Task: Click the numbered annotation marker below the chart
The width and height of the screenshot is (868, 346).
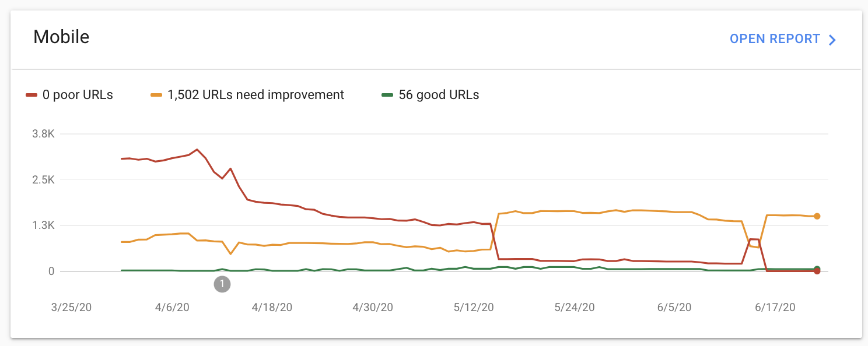Action: point(222,284)
